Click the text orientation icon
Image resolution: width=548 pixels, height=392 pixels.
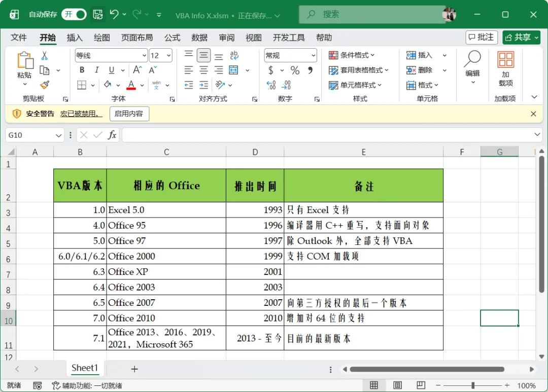(x=220, y=85)
